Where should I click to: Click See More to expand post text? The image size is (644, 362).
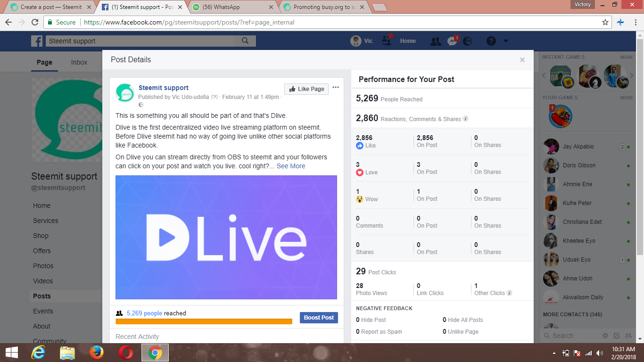point(291,166)
